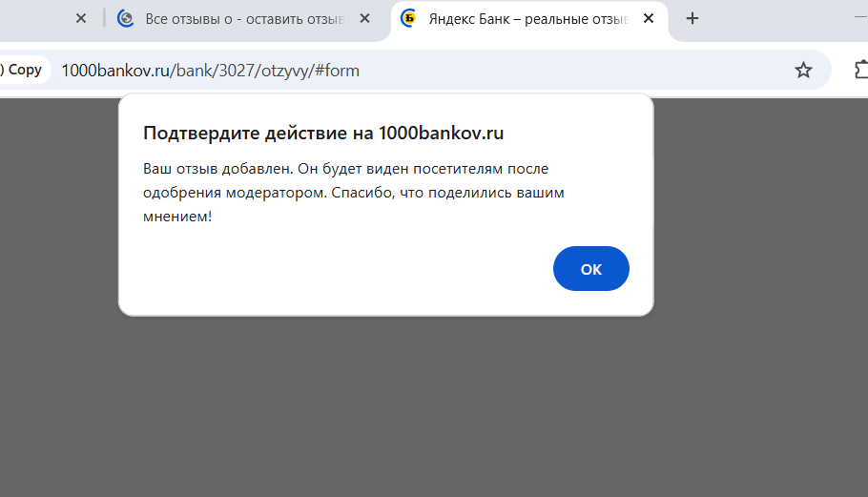Close the leftmost partially hidden tab
The height and width of the screenshot is (497, 868).
[81, 18]
